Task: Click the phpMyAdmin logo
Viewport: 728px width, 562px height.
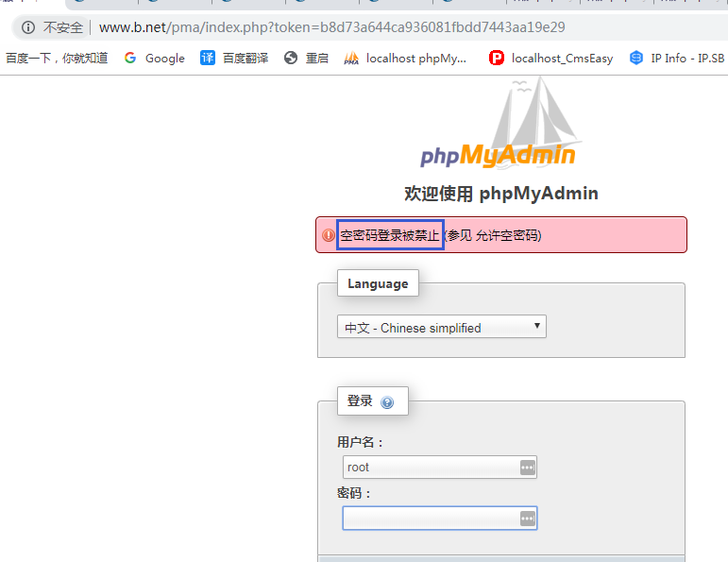Action: click(500, 123)
